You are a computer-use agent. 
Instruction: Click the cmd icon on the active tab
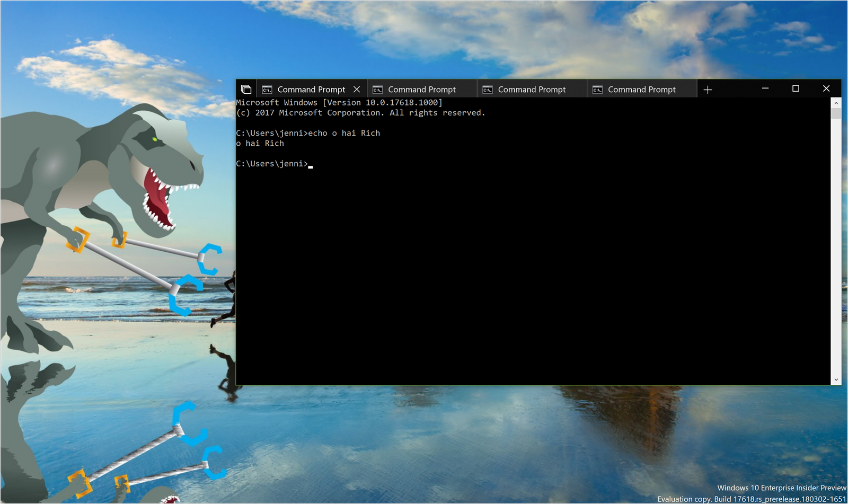267,90
